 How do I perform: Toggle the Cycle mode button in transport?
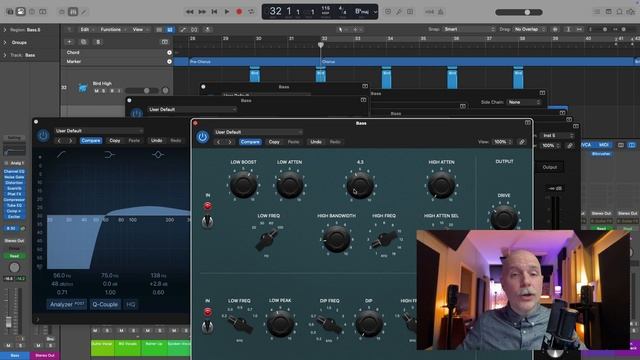point(251,12)
